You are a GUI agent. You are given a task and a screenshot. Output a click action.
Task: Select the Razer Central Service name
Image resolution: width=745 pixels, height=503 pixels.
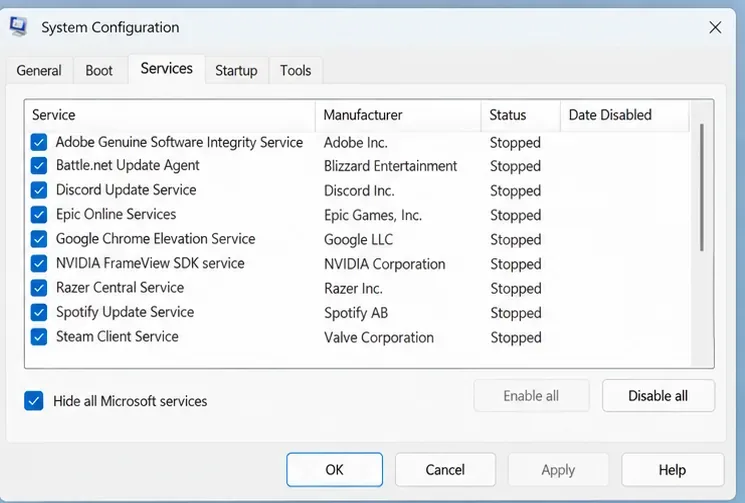(120, 288)
